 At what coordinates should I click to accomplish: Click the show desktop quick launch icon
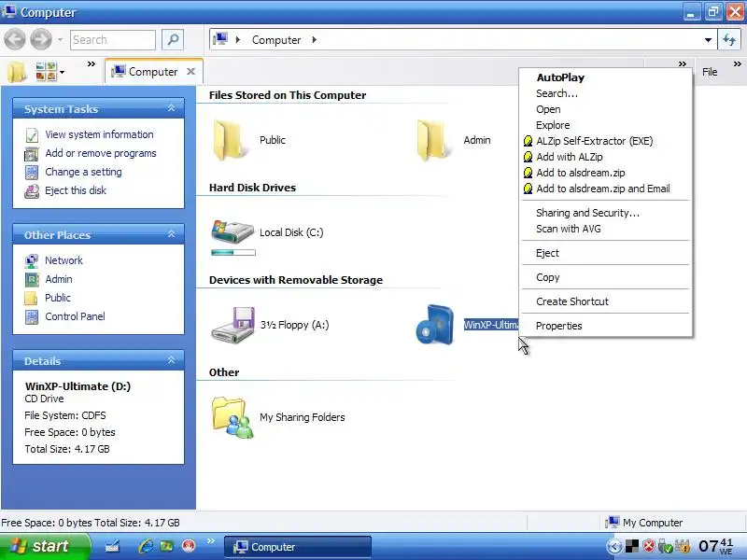pyautogui.click(x=112, y=546)
